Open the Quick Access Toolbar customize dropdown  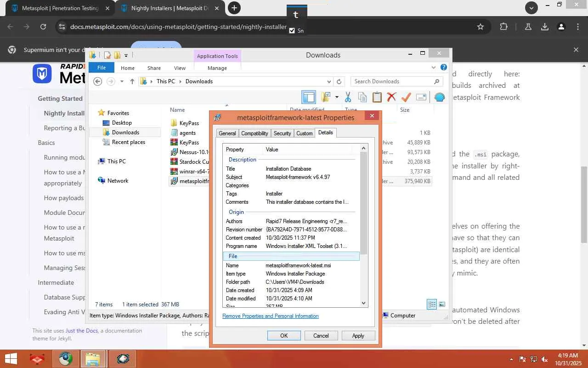point(126,55)
